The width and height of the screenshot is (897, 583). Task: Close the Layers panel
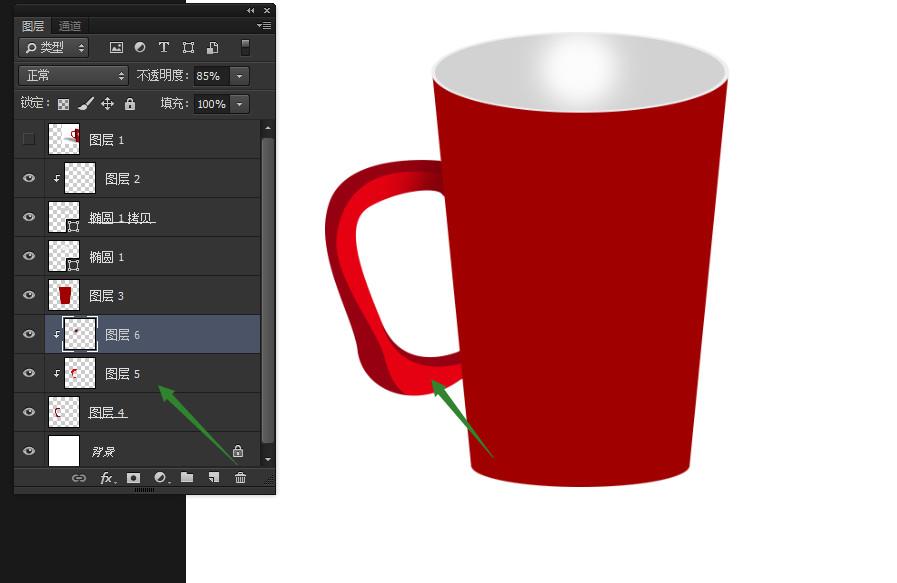click(x=267, y=10)
